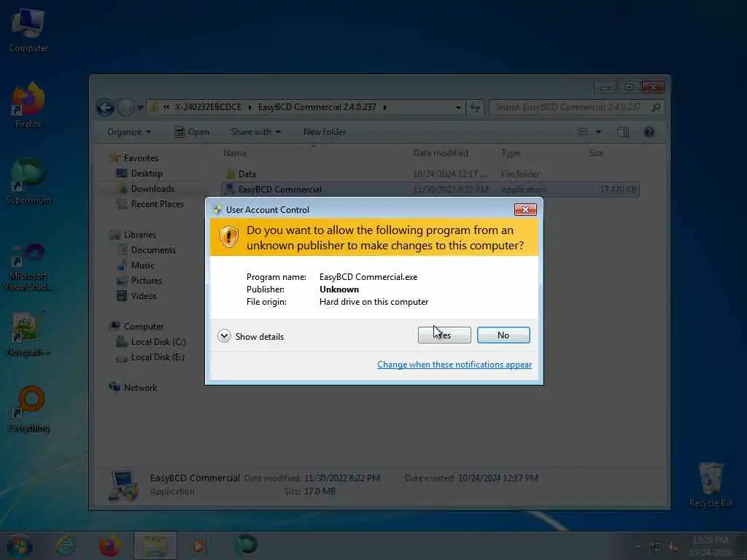Screen dimensions: 747x560
Task: Select the Everything desktop shortcut
Action: point(29,410)
